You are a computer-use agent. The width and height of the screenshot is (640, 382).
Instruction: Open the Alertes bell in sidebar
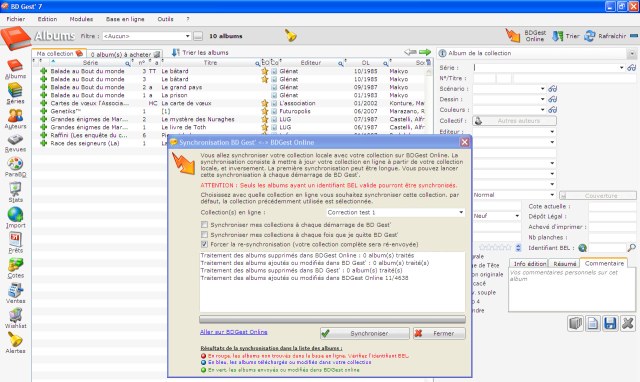point(15,343)
